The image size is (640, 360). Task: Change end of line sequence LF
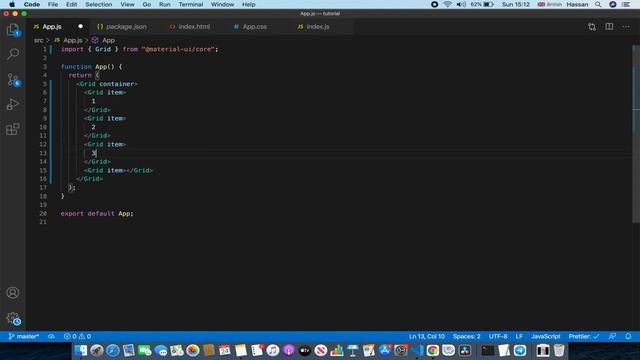(519, 336)
